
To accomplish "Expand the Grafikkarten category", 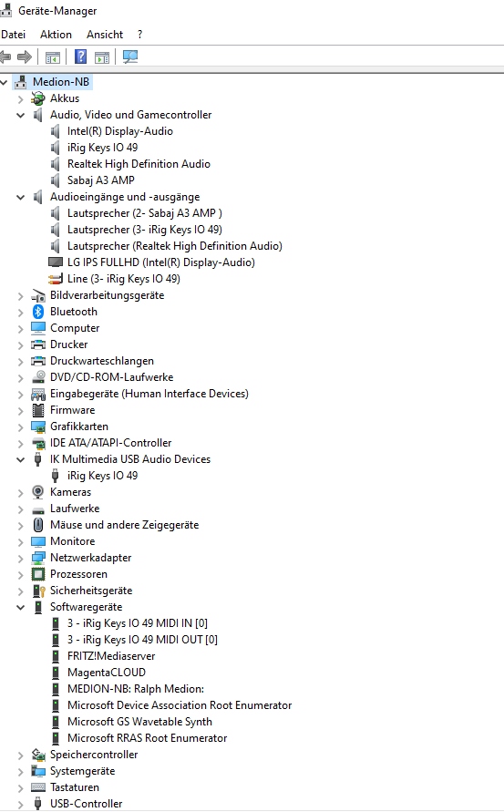I will coord(21,427).
